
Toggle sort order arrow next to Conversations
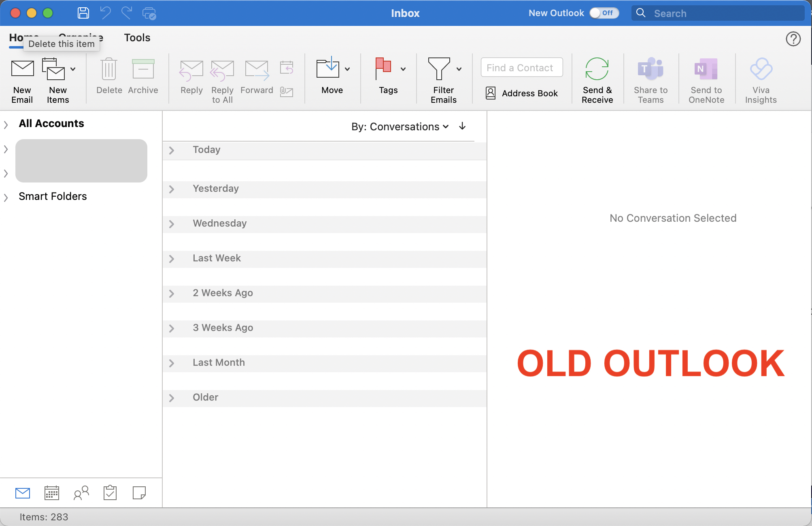click(462, 127)
